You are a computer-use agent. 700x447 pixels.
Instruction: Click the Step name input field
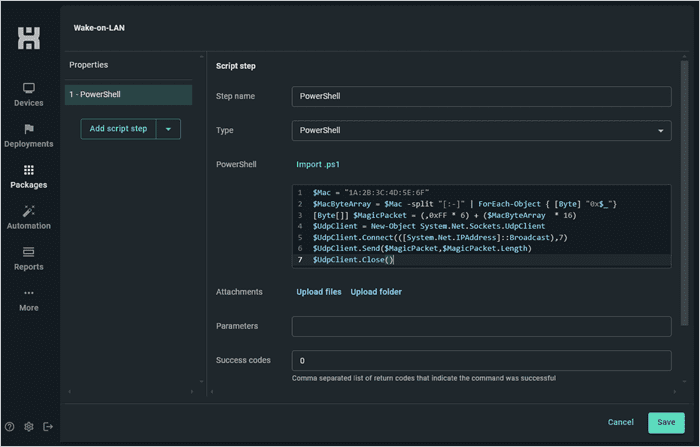pos(481,96)
